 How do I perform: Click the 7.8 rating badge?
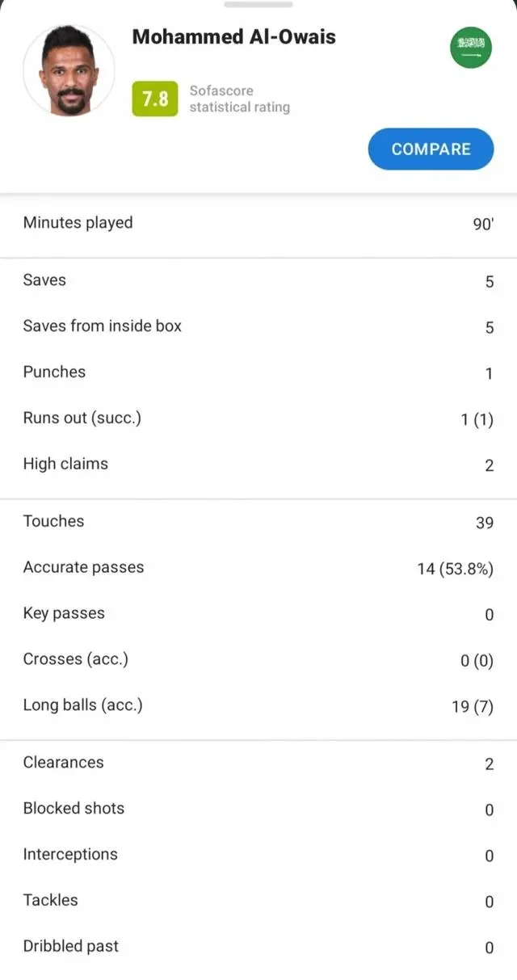(155, 99)
